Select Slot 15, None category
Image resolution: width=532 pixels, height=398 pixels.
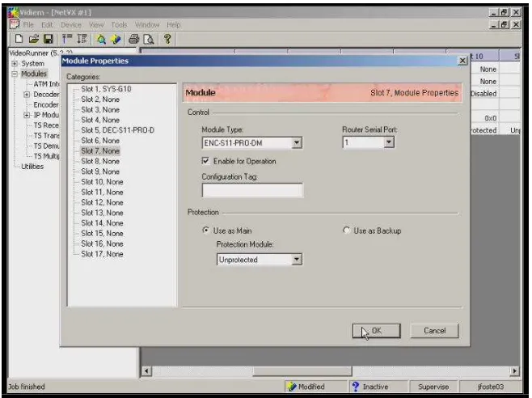[x=102, y=233]
